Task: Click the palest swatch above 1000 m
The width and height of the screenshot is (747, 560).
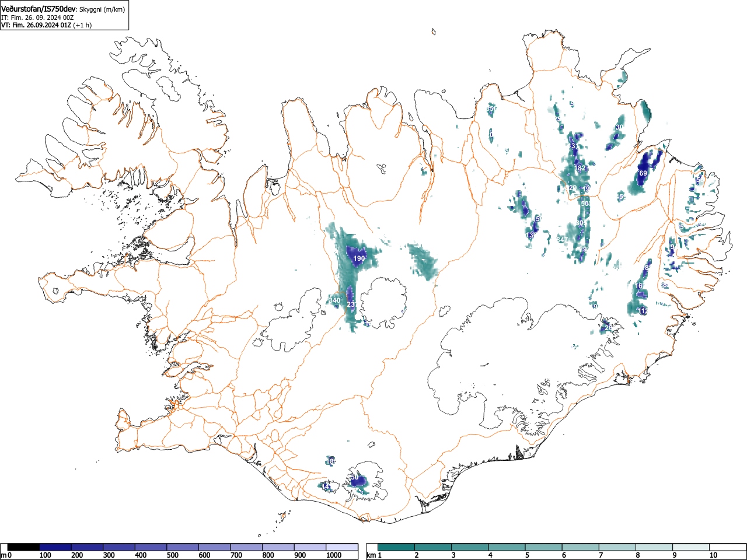Action: pos(342,547)
